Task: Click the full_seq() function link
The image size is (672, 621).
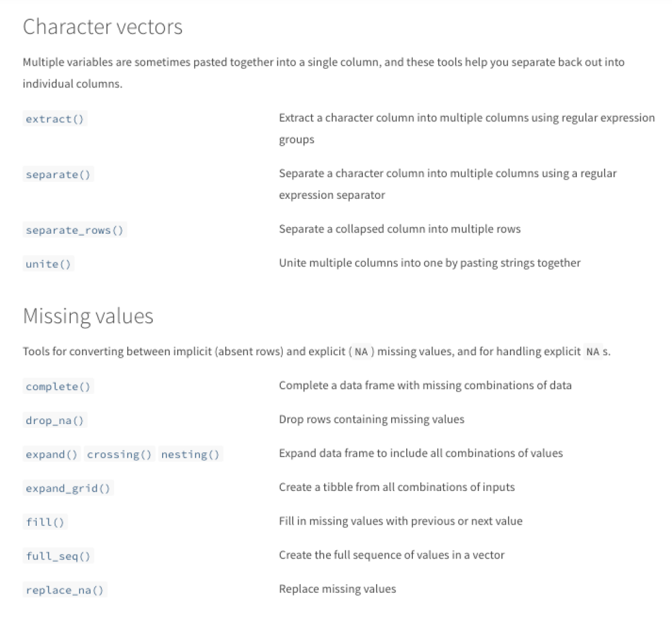Action: click(58, 556)
